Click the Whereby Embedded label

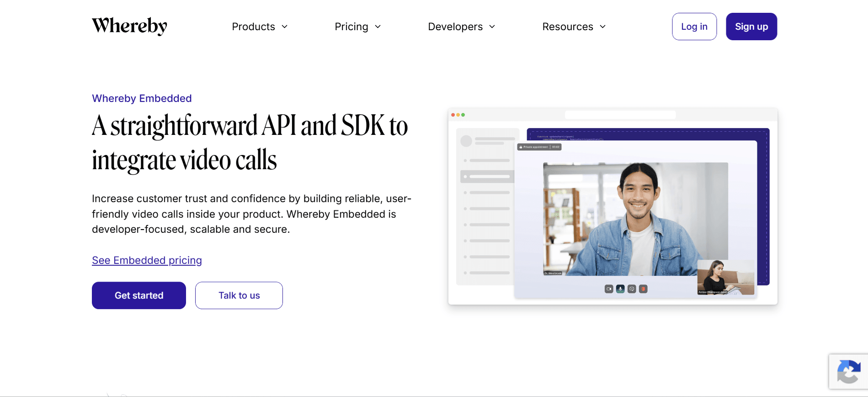click(x=142, y=98)
